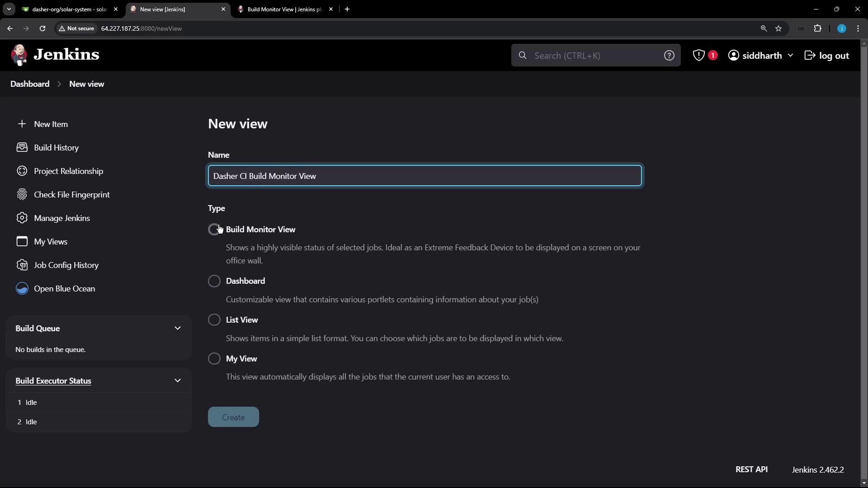Viewport: 868px width, 488px height.
Task: Choose the List View radio option
Action: 214,320
